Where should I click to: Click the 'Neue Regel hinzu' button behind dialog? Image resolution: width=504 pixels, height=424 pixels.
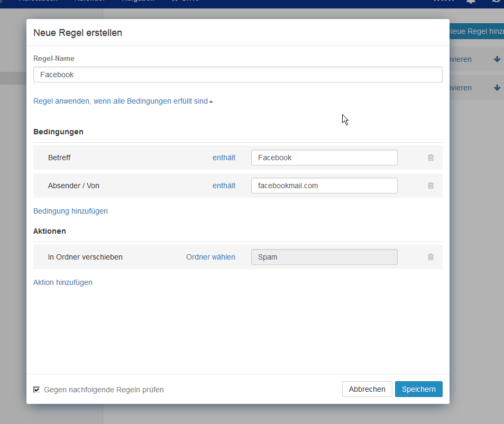(476, 31)
